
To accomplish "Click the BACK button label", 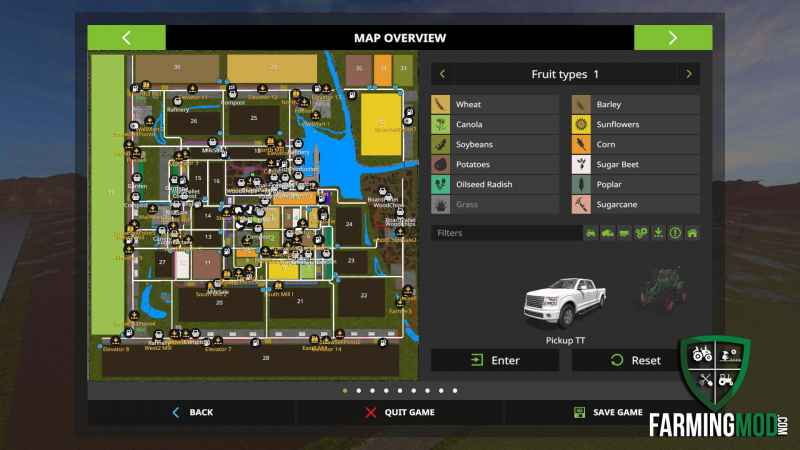I will [x=201, y=412].
